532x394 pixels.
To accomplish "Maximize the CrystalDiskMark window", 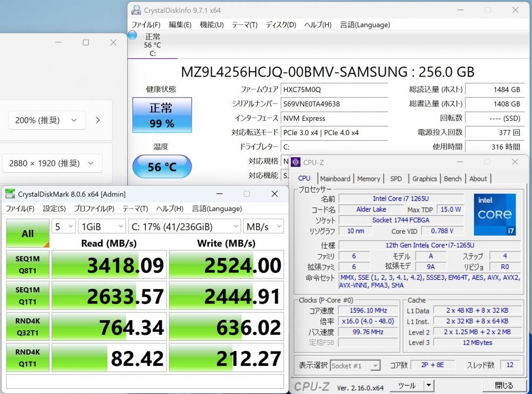I will [x=247, y=194].
